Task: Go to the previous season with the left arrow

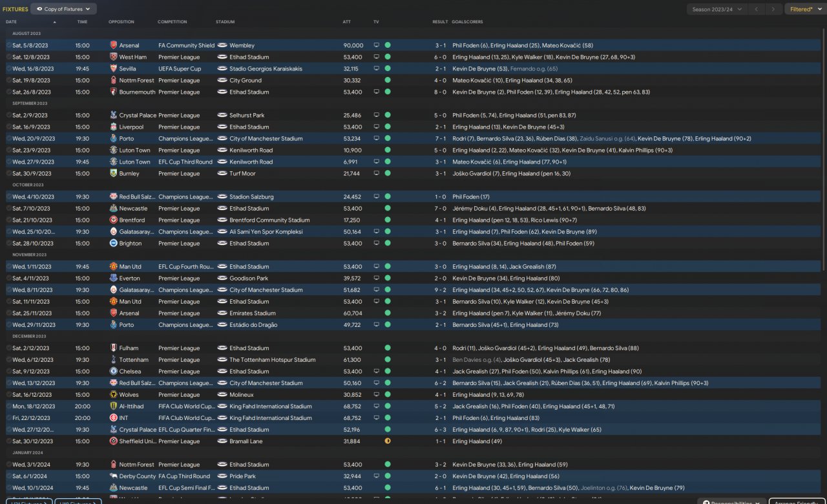Action: [x=757, y=9]
